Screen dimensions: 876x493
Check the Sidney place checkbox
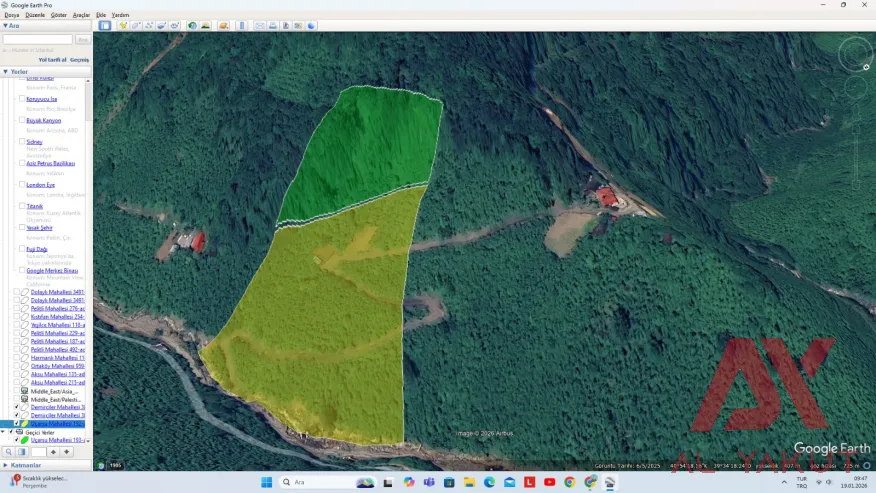[x=22, y=142]
